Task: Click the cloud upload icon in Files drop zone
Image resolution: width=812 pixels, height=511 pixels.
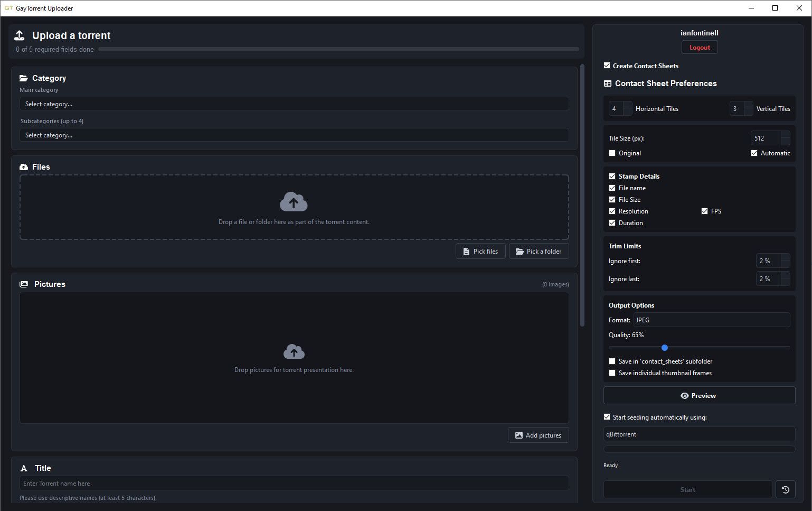Action: point(294,202)
